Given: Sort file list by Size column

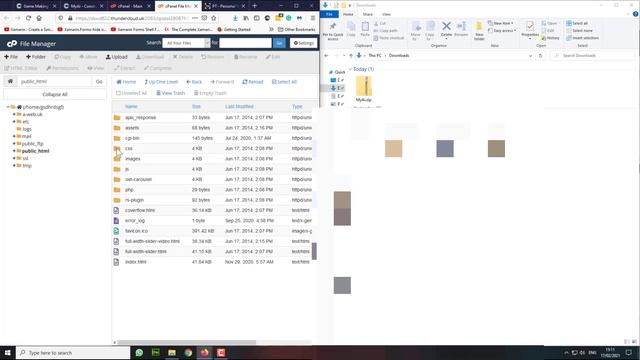Looking at the screenshot, I should point(196,107).
